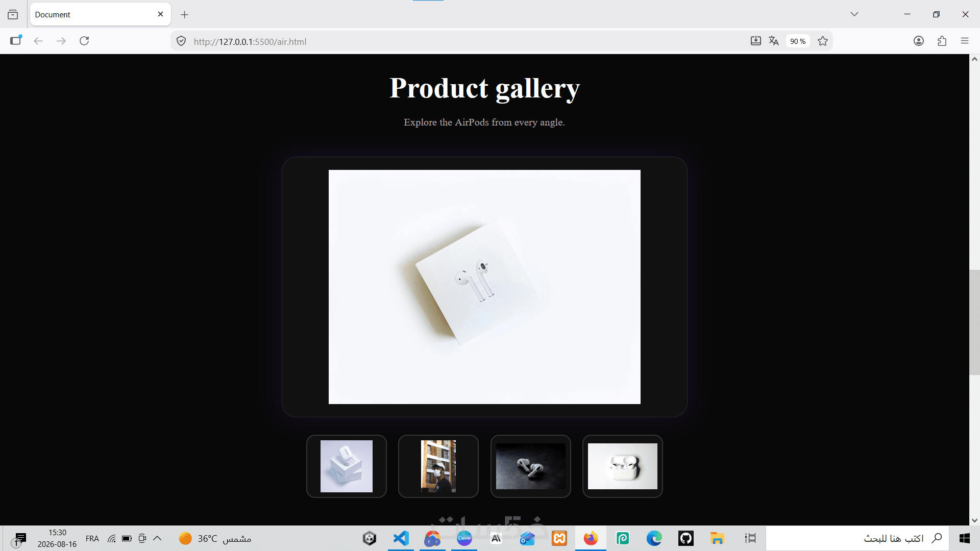Open XAMPP from the taskbar
980x551 pixels.
pos(559,538)
